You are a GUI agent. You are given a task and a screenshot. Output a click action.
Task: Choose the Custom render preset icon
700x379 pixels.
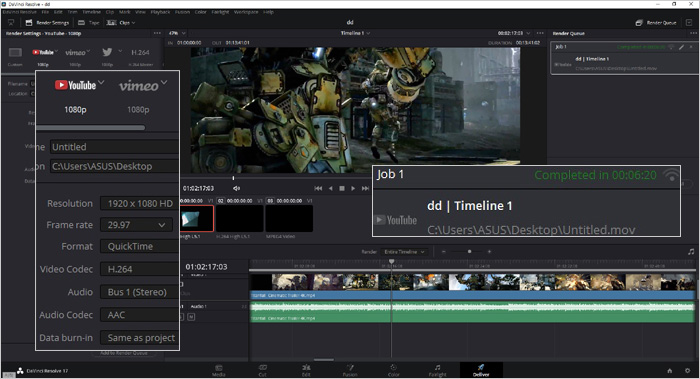pos(15,53)
